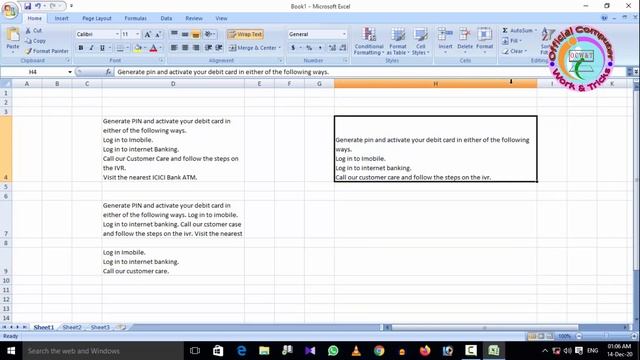
Task: Set Top Align vertical alignment
Action: [174, 34]
